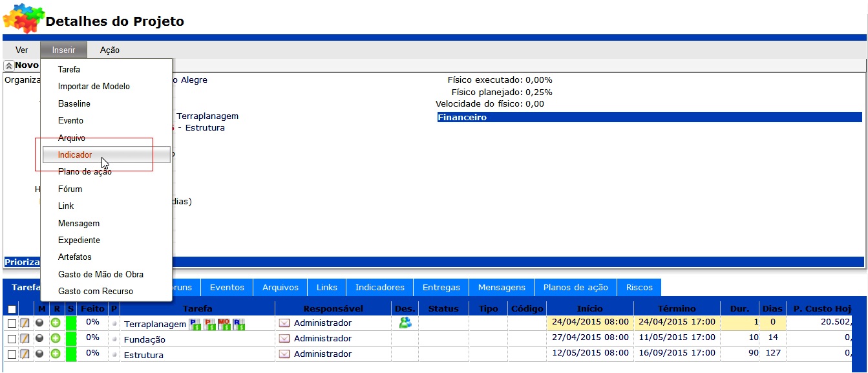Open the designated users icon for Terraplanagem
This screenshot has width=868, height=373.
coord(405,323)
